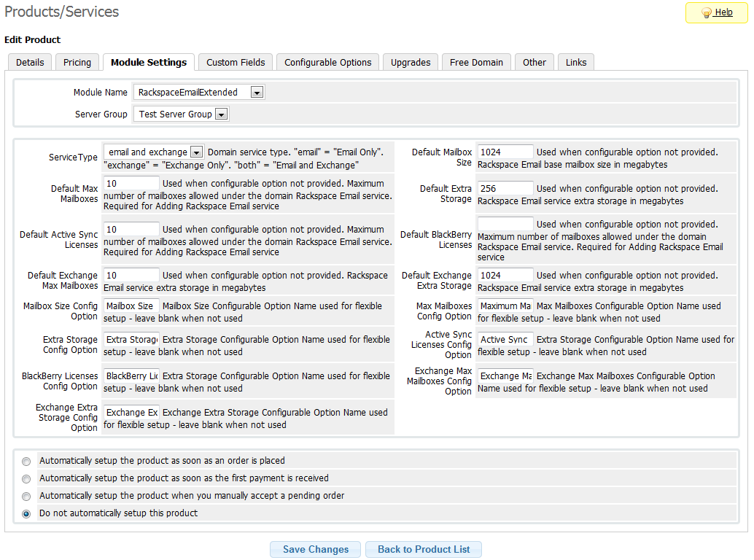Open the Free Domain tab
This screenshot has height=560, width=754.
click(476, 62)
